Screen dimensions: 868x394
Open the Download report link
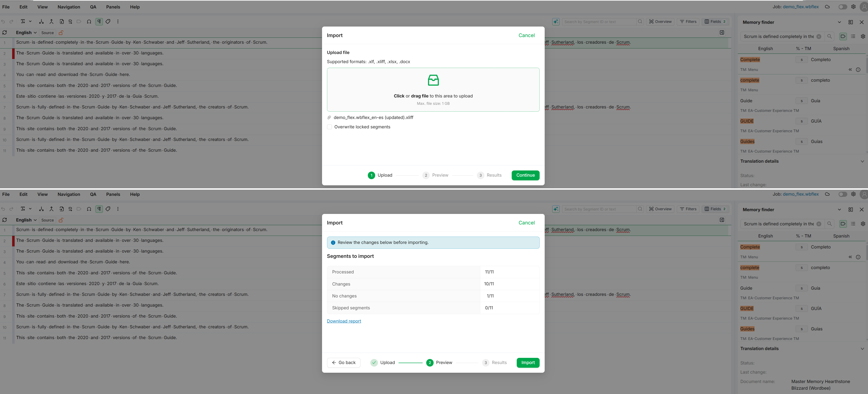344,321
